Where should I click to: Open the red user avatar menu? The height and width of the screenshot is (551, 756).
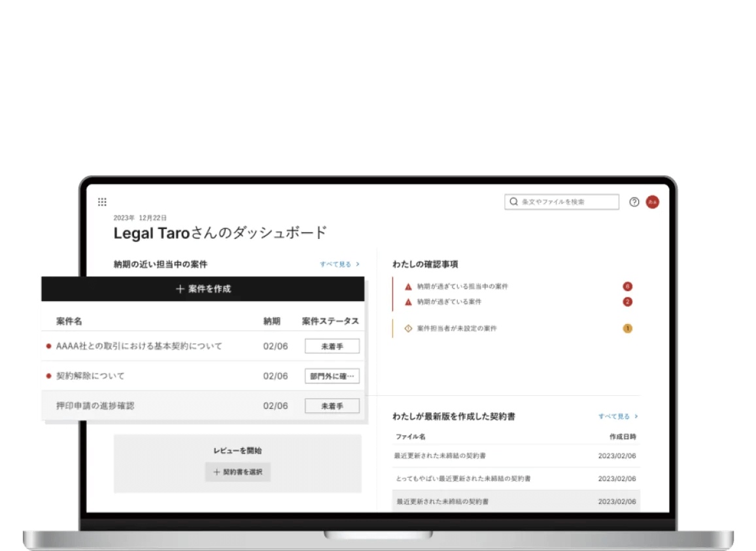pyautogui.click(x=652, y=202)
